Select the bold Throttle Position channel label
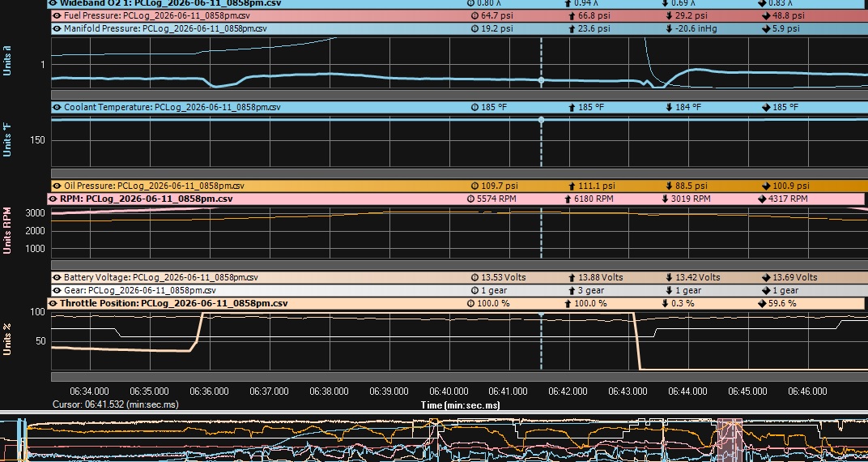The image size is (868, 462). 174,303
